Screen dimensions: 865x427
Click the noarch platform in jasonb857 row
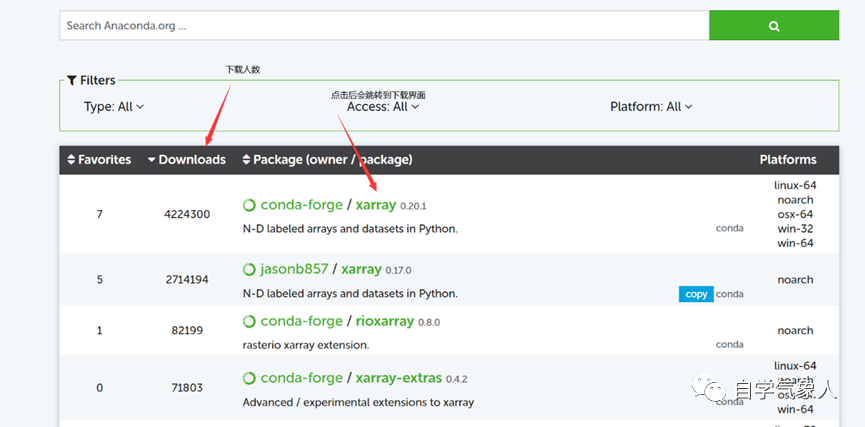(x=795, y=280)
